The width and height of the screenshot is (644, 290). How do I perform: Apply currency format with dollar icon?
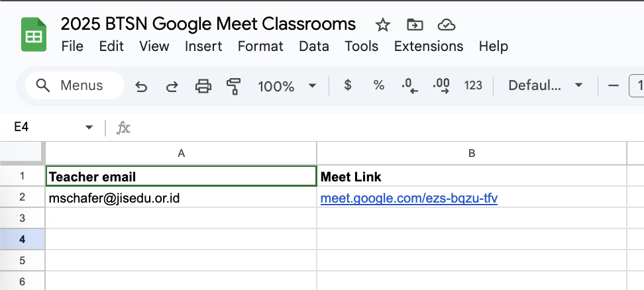(347, 85)
